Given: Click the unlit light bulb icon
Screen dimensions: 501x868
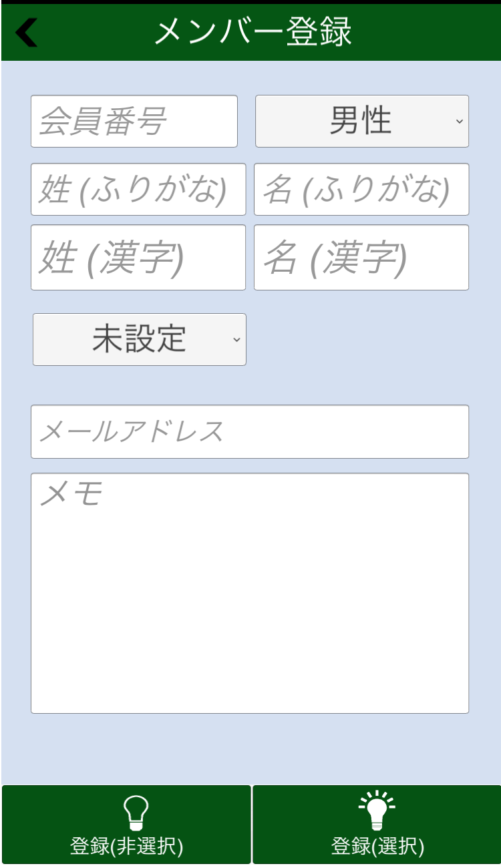Looking at the screenshot, I should pos(136,813).
